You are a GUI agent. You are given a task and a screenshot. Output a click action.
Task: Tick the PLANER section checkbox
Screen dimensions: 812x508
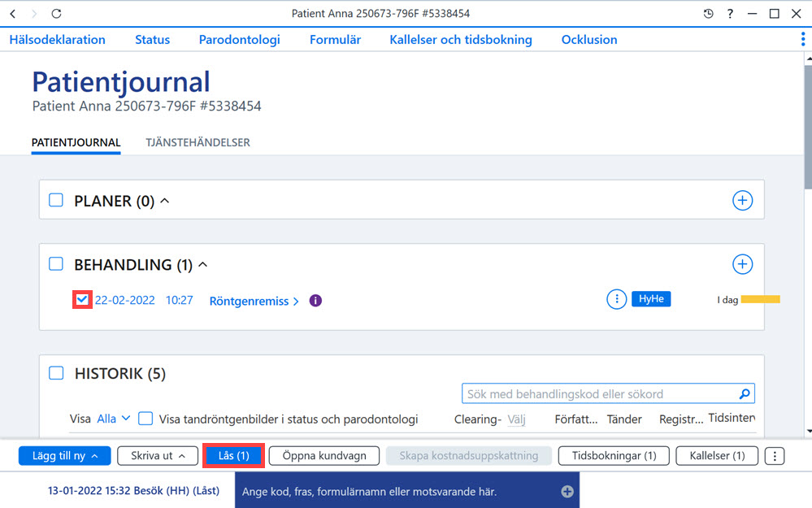coord(56,200)
